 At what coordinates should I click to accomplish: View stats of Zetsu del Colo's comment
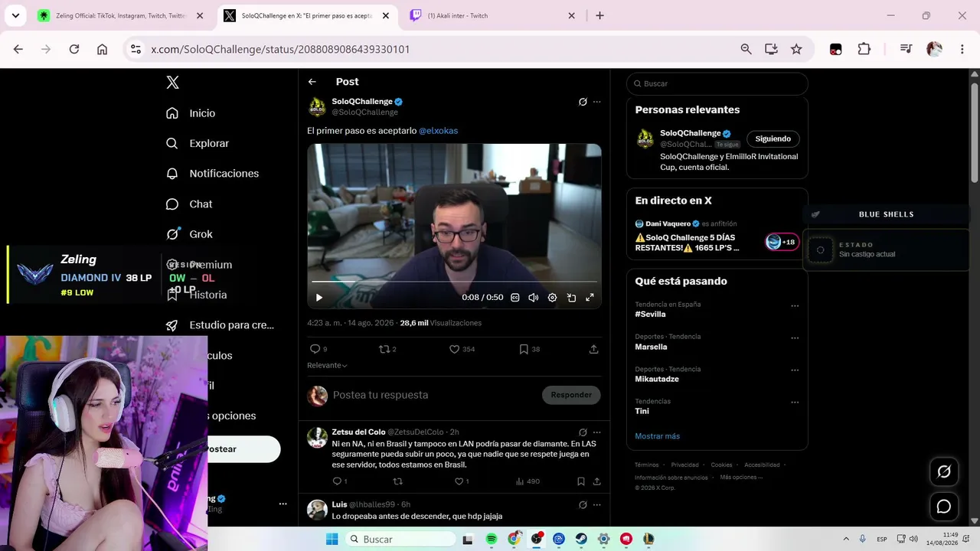tap(528, 481)
